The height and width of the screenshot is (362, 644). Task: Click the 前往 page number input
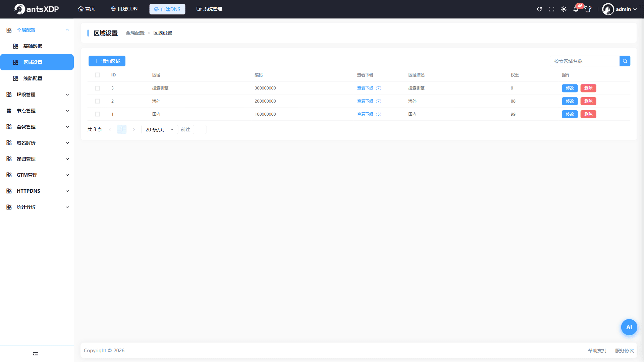click(200, 129)
